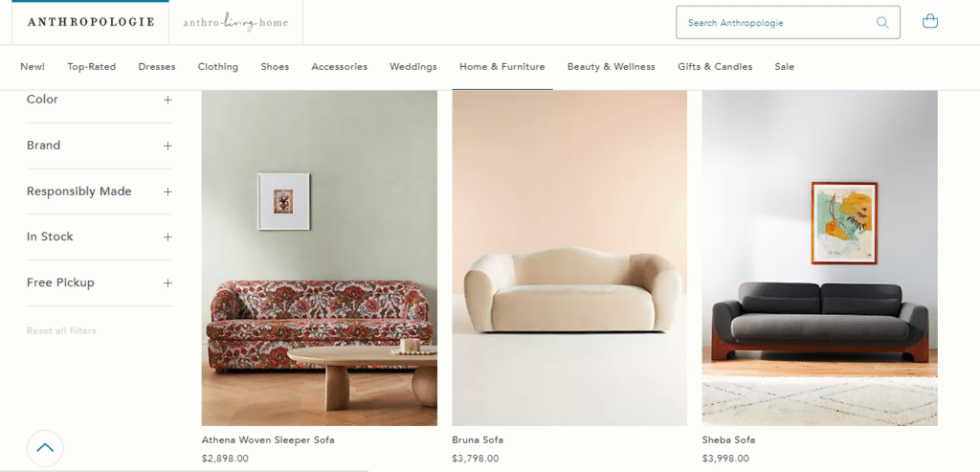Expand the Free Pickup filter plus icon
The image size is (980, 472).
167,283
